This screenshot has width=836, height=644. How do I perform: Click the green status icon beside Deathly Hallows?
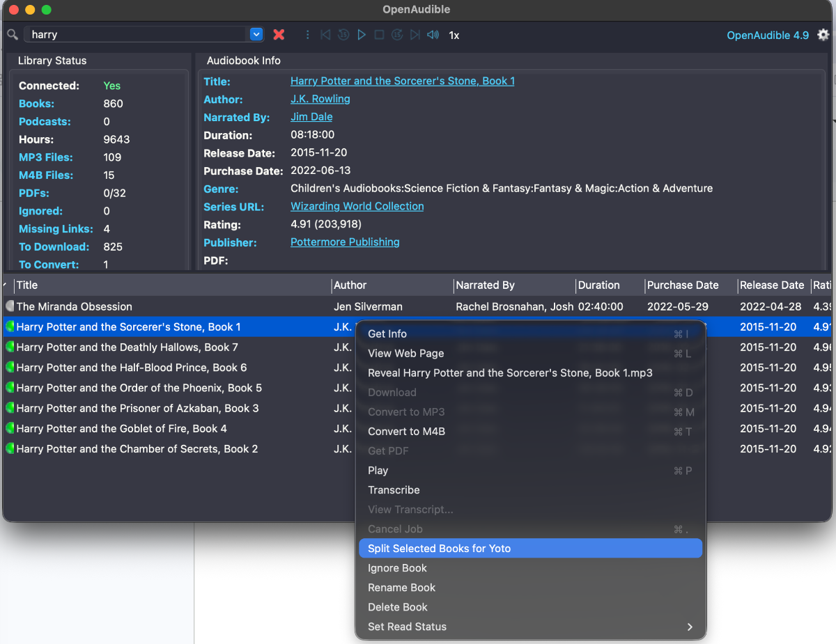(x=10, y=347)
